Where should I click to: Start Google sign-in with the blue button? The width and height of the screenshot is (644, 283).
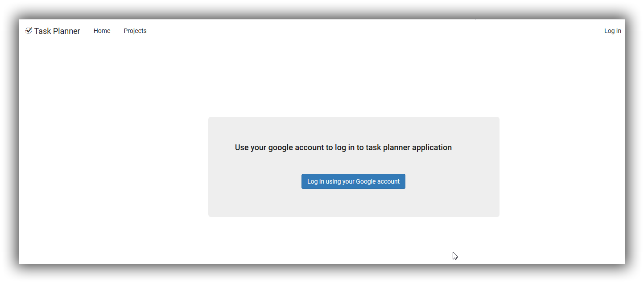353,181
